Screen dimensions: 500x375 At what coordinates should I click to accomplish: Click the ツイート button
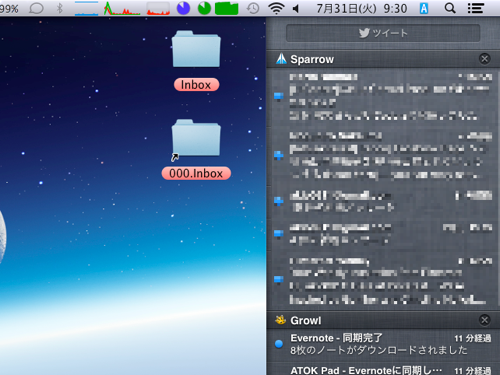coord(383,33)
